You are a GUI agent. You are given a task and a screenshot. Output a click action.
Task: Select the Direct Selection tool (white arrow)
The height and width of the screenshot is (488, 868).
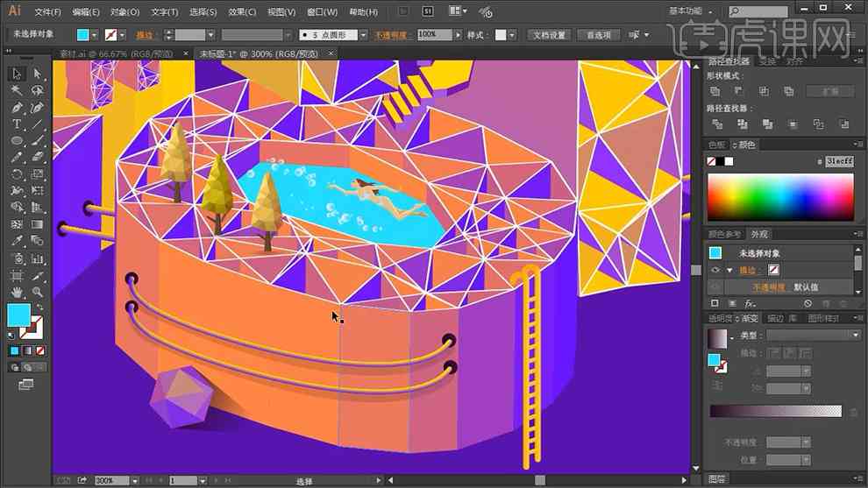(x=37, y=74)
